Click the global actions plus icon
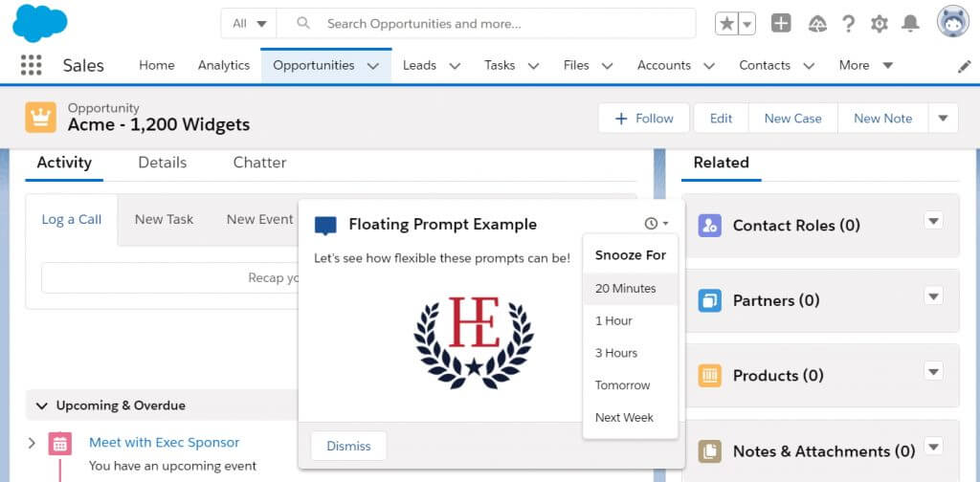This screenshot has height=482, width=980. tap(781, 24)
